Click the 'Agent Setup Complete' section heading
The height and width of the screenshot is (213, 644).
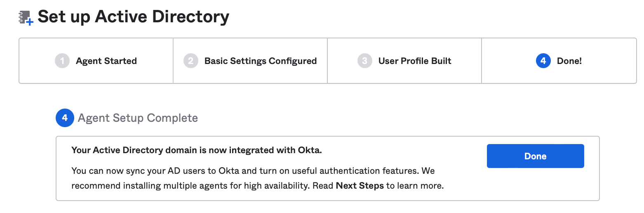click(x=138, y=118)
